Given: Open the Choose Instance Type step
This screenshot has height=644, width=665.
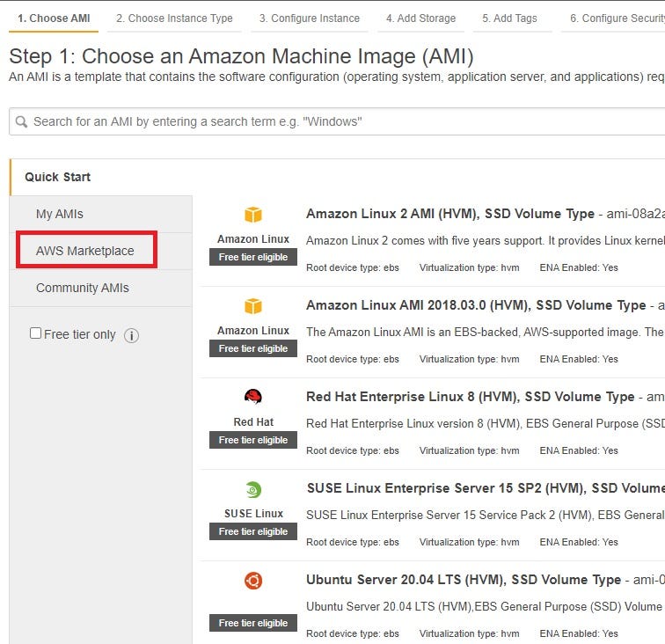Looking at the screenshot, I should click(174, 18).
